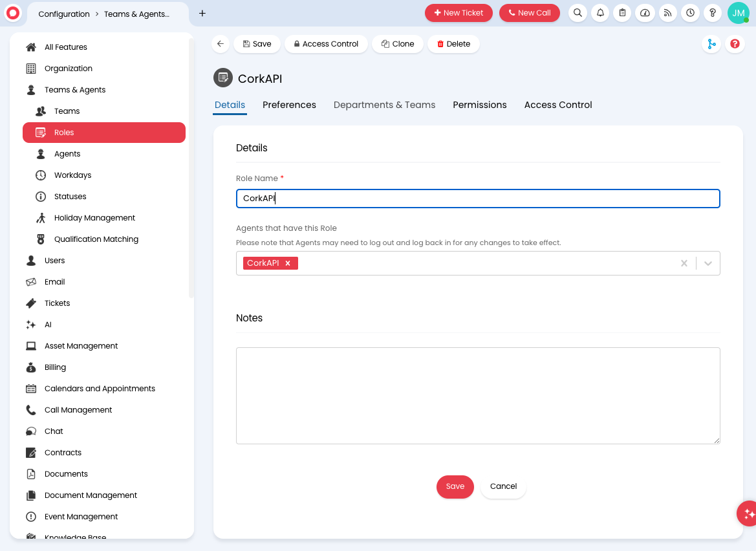Clone this role
This screenshot has width=756, height=551.
click(x=398, y=44)
